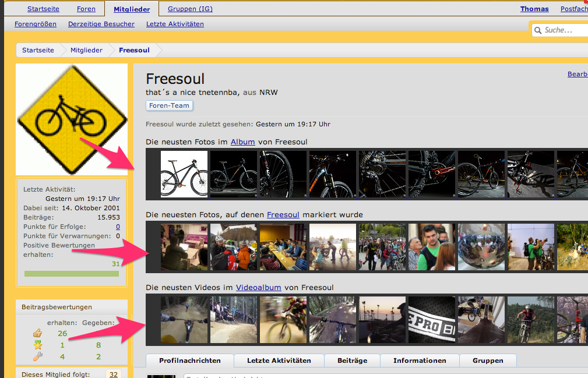This screenshot has height=378, width=588.
Task: Click the wrench rating icon
Action: (x=38, y=356)
